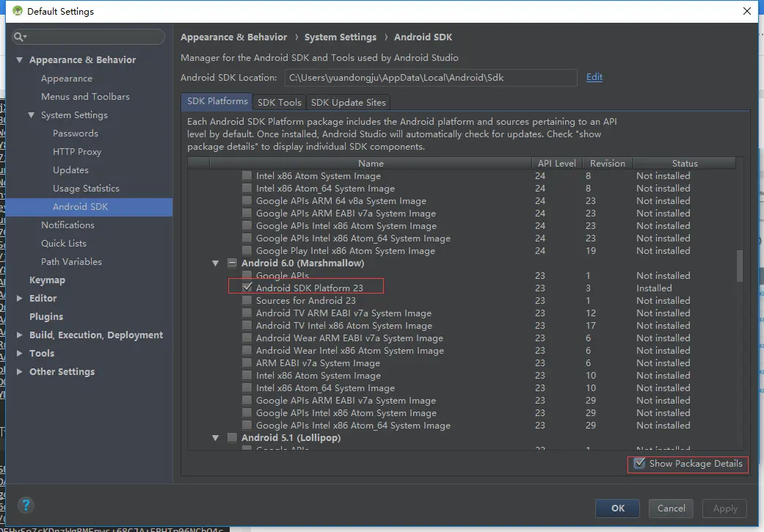Uncheck Android SDK Platform 23

[247, 288]
